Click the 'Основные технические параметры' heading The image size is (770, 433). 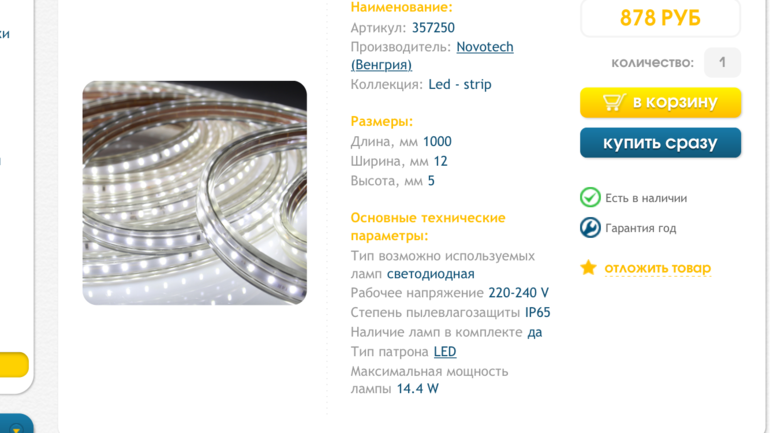[428, 227]
